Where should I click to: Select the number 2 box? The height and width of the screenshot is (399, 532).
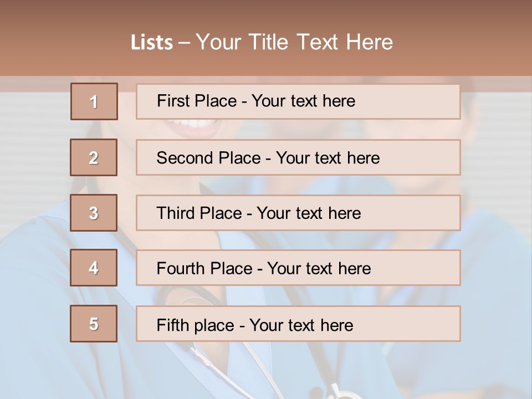[x=94, y=157]
